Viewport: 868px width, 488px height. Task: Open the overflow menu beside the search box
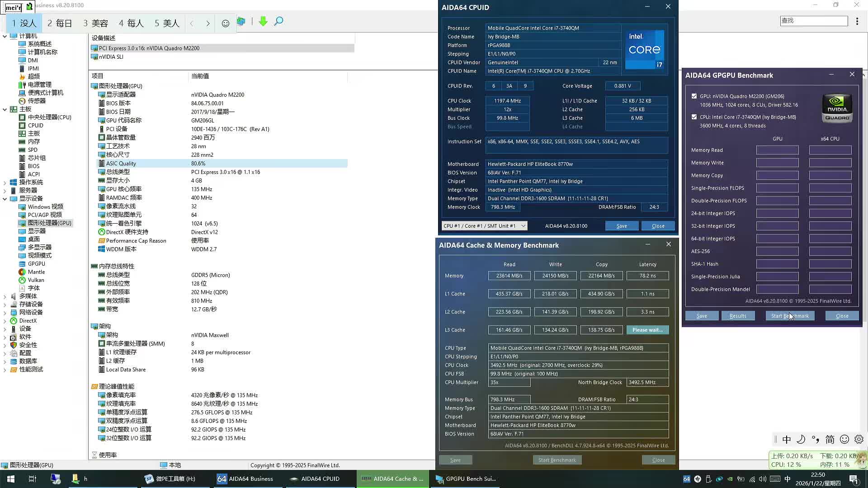(x=858, y=21)
